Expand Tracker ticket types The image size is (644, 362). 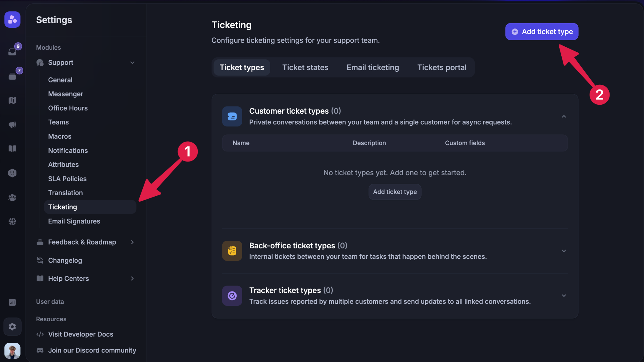[x=564, y=295]
